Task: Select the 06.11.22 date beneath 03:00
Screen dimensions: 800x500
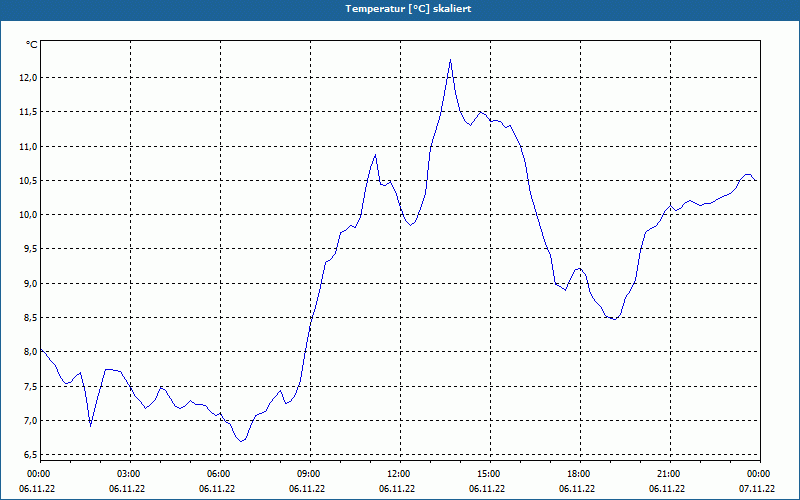Action: click(x=127, y=489)
